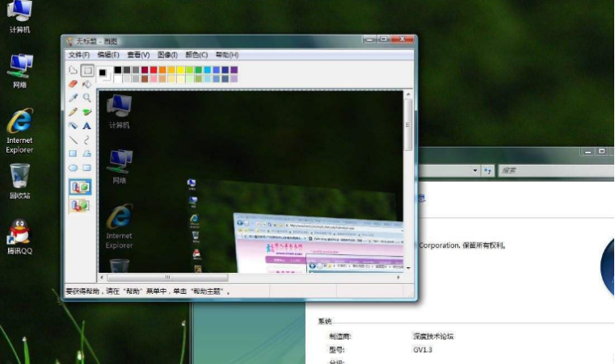Select the Free-Form Select tool
The width and height of the screenshot is (615, 364).
pyautogui.click(x=73, y=70)
